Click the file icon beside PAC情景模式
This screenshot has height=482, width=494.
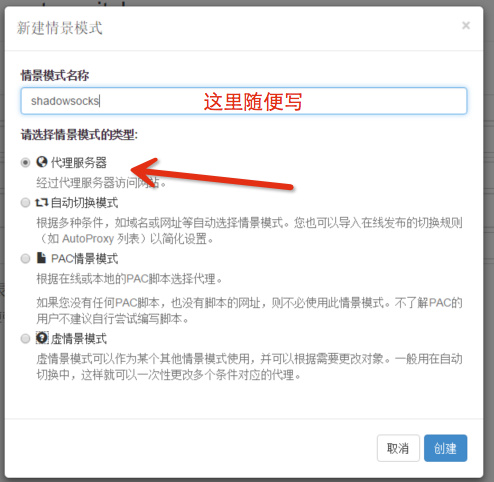pos(41,258)
